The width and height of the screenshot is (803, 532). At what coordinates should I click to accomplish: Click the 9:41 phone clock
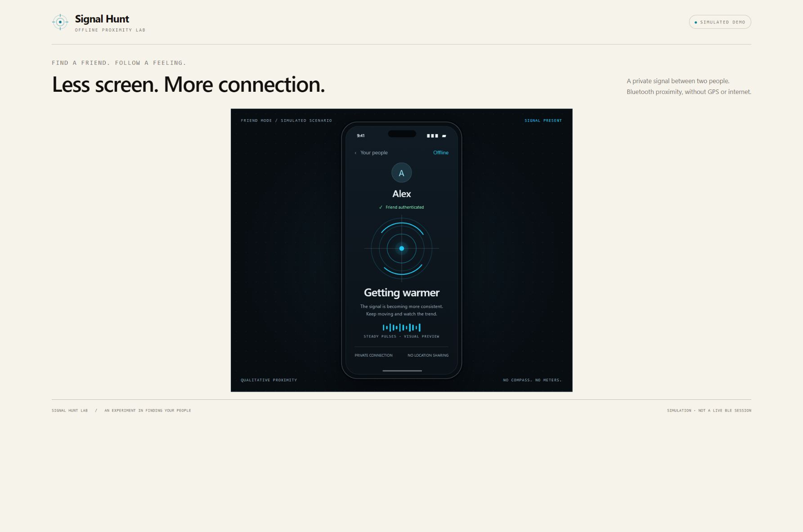click(361, 136)
